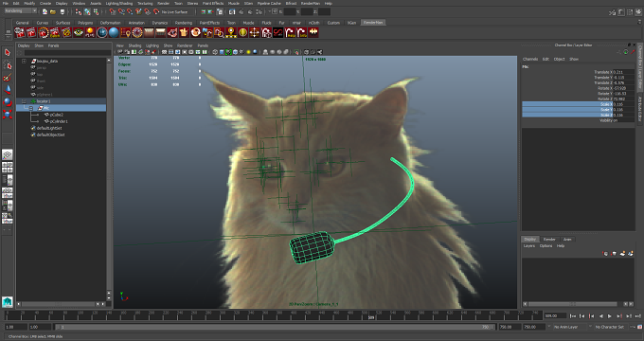Activate the Lasso select tool

7,65
